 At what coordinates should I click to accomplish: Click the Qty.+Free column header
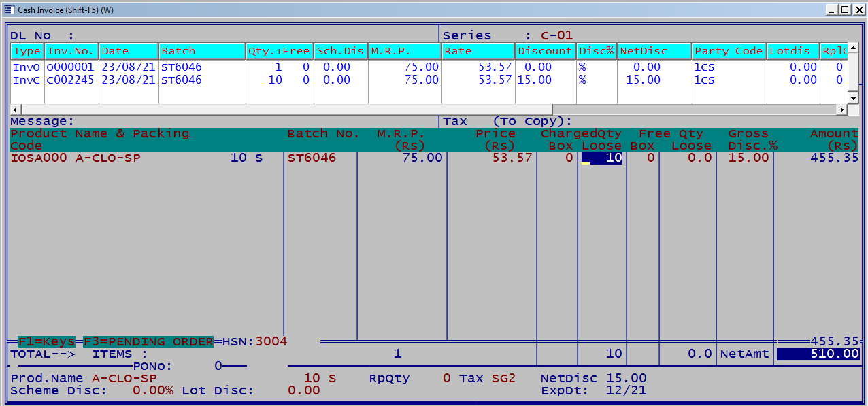[280, 51]
